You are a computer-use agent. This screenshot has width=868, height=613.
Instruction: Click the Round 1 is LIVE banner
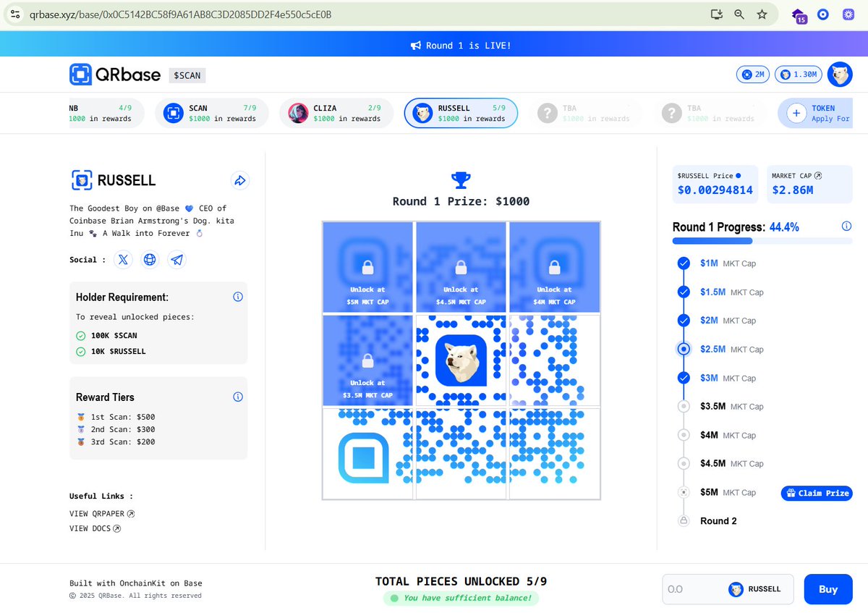point(461,45)
